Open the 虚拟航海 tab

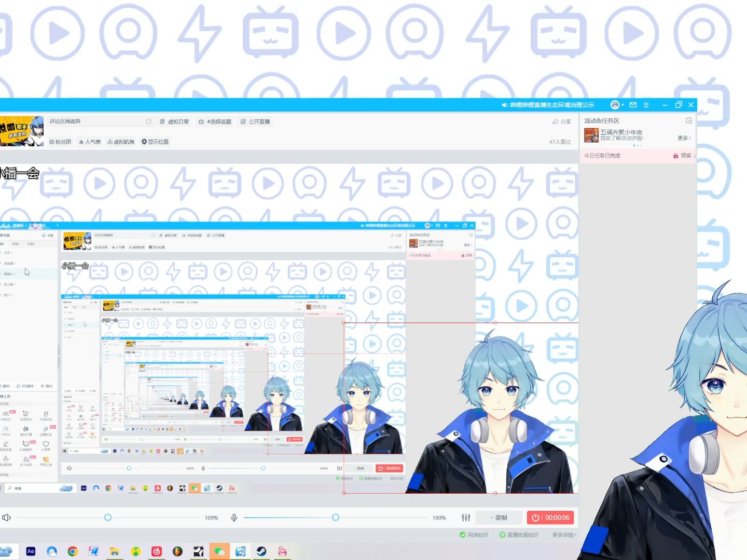point(121,142)
